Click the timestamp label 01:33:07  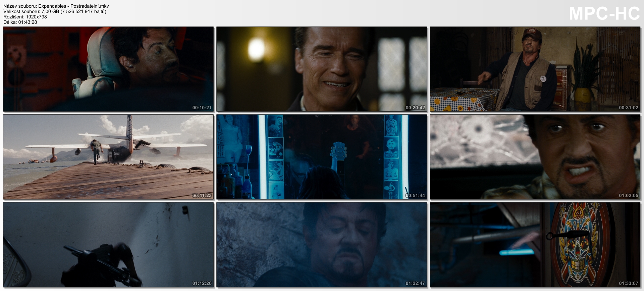(629, 283)
